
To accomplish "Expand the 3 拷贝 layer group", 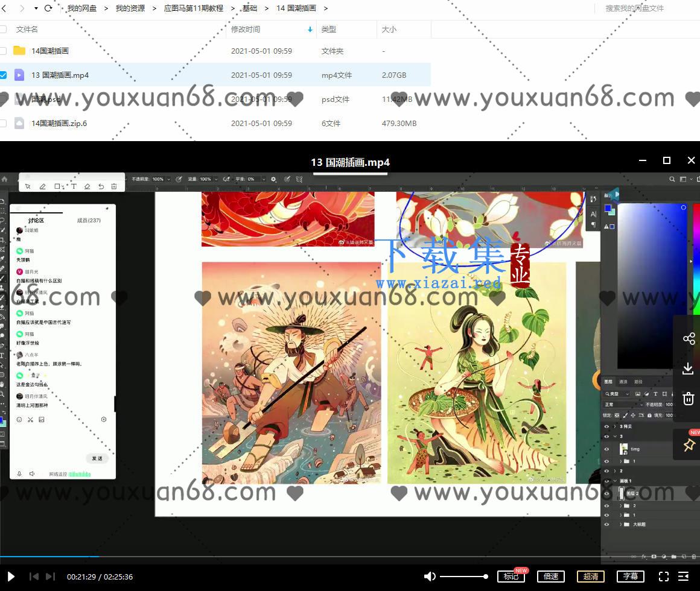I will point(615,426).
